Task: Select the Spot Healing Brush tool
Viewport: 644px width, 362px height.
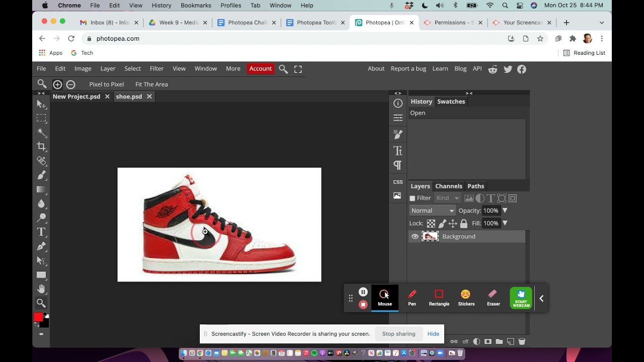Action: pos(42,161)
